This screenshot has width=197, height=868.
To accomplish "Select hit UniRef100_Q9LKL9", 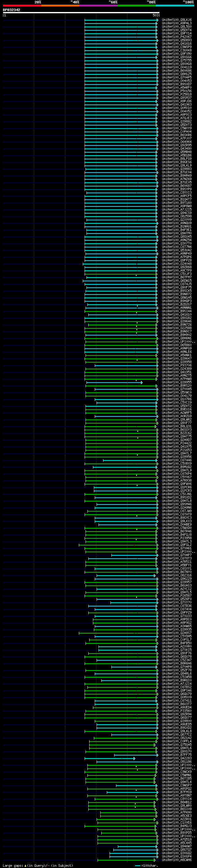I will coord(177,165).
